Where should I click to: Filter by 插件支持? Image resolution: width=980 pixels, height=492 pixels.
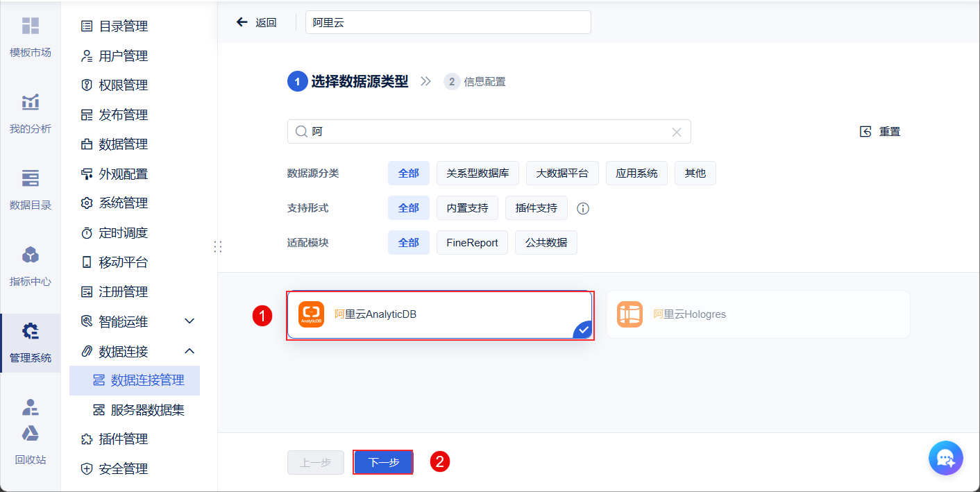pos(537,208)
